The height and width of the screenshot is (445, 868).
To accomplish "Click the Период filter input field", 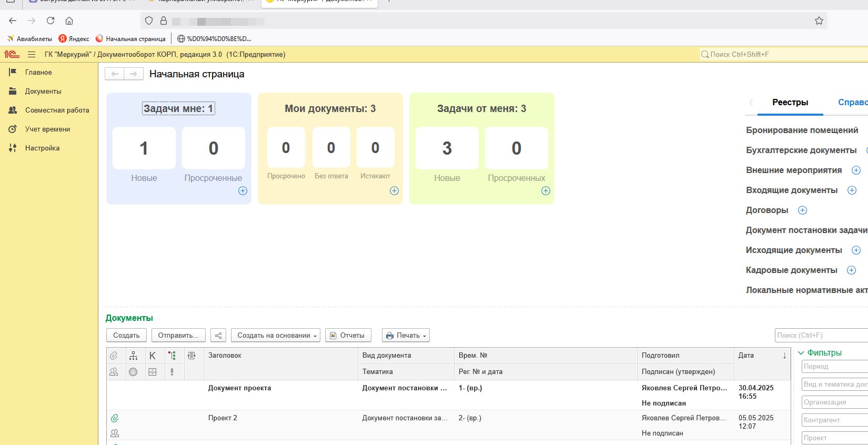I will [x=834, y=367].
